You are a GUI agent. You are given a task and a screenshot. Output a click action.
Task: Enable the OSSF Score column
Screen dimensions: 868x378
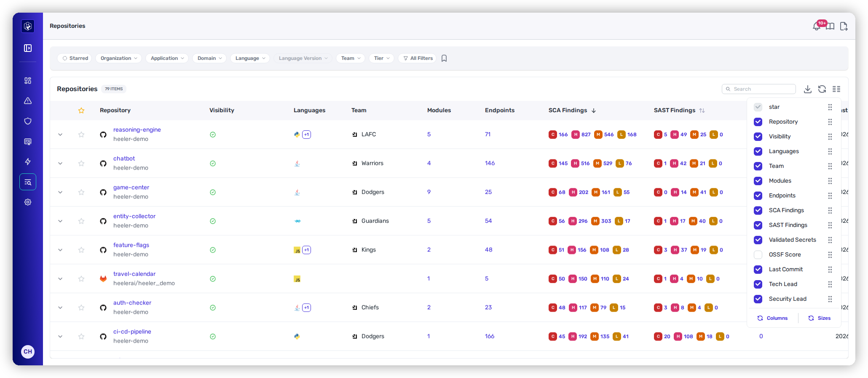tap(758, 255)
